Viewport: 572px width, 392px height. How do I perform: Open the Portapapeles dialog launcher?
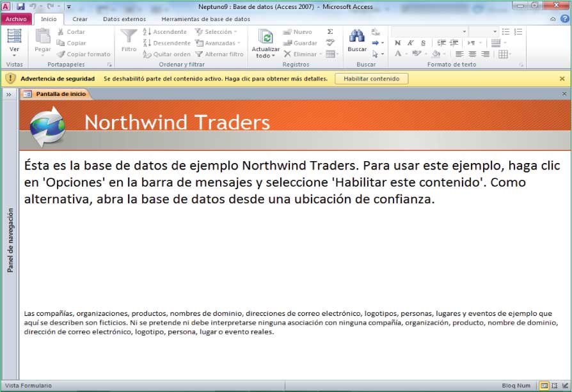pyautogui.click(x=109, y=65)
